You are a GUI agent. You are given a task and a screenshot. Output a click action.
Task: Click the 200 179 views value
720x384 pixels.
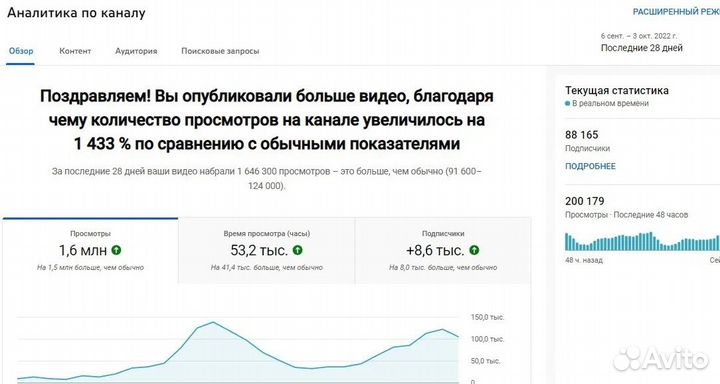[x=585, y=201]
